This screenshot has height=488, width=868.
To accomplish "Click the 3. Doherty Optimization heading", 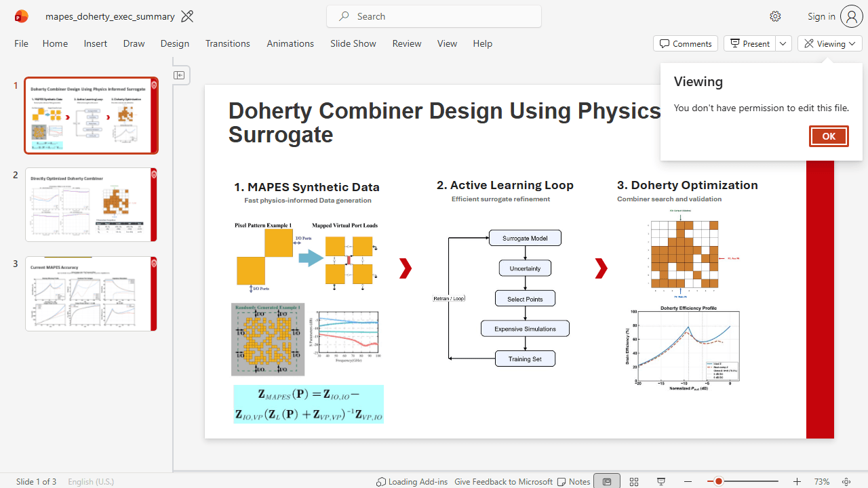I will click(688, 185).
